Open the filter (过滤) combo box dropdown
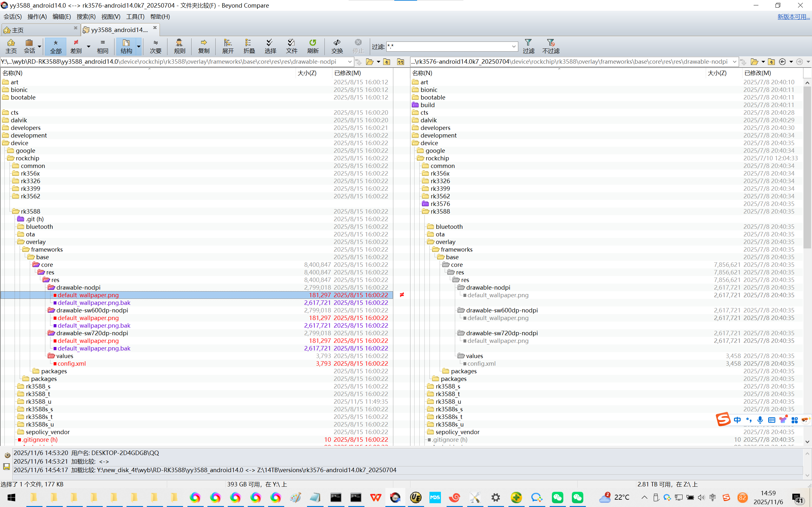Image resolution: width=812 pixels, height=507 pixels. [x=514, y=47]
